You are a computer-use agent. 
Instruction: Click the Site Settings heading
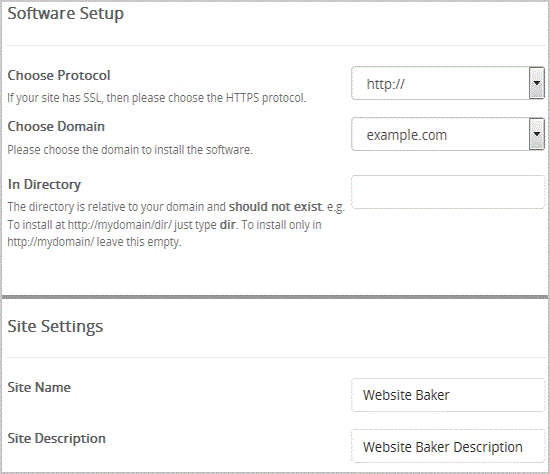coord(55,326)
